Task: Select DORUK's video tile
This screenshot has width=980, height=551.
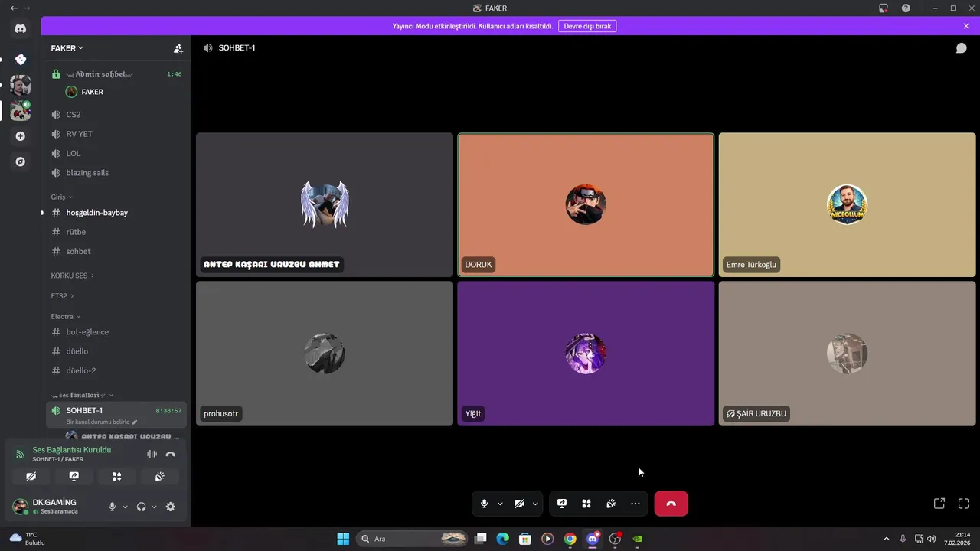Action: point(586,205)
